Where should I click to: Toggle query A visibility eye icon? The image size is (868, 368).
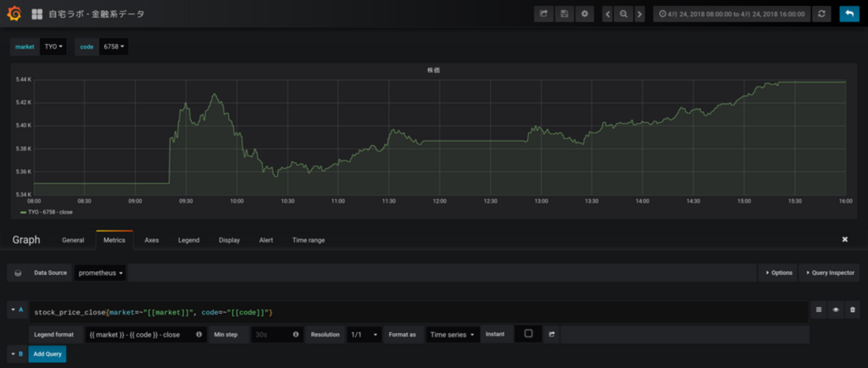tap(835, 310)
